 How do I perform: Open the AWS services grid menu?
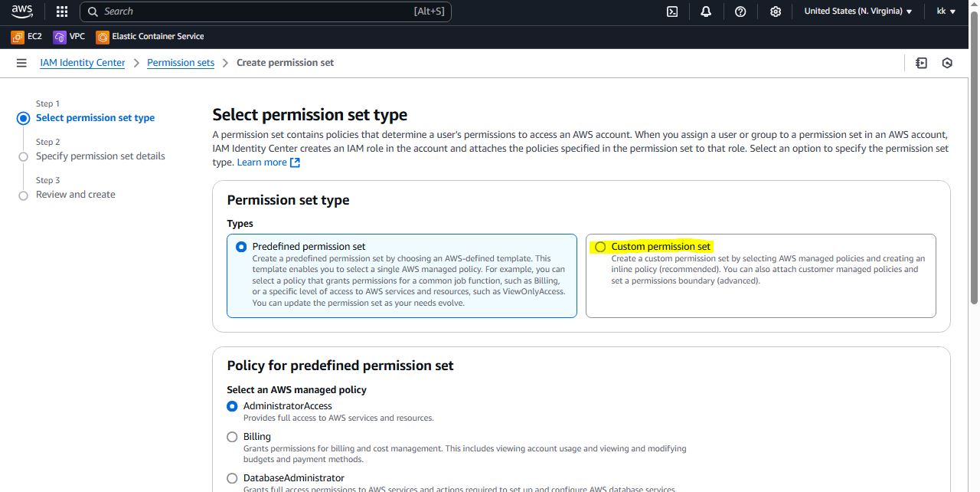pyautogui.click(x=62, y=11)
